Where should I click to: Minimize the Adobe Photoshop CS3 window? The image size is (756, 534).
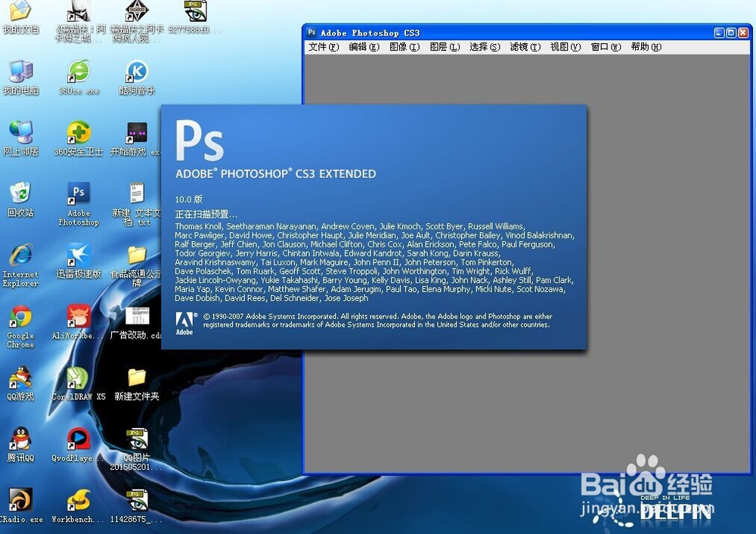[719, 33]
